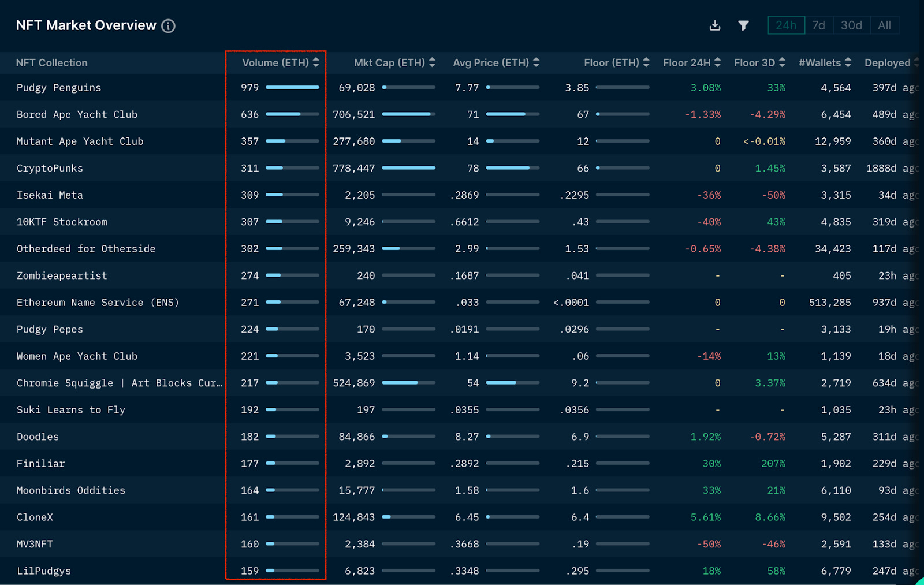Open the Finiliar row
Screen dimensions: 924x585
[x=462, y=464]
